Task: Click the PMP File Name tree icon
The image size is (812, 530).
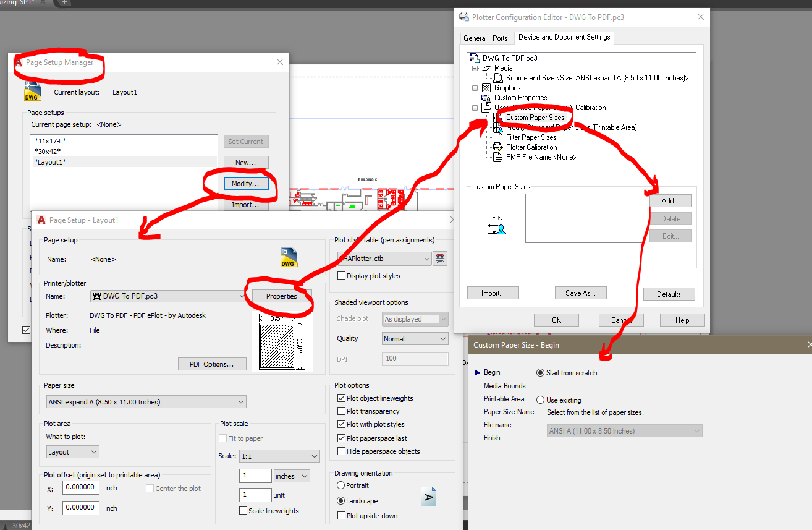Action: pyautogui.click(x=499, y=157)
